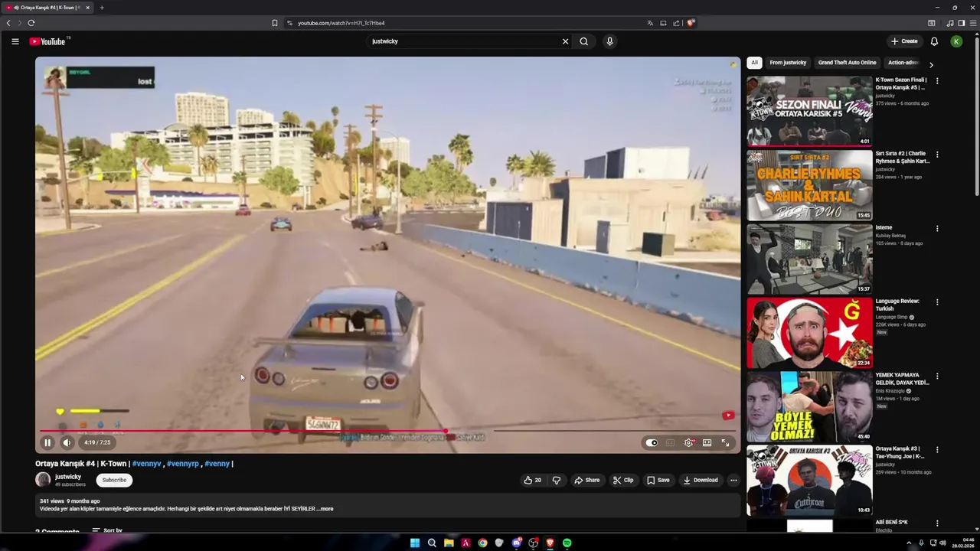The width and height of the screenshot is (980, 551).
Task: Dislike the video
Action: pyautogui.click(x=557, y=480)
